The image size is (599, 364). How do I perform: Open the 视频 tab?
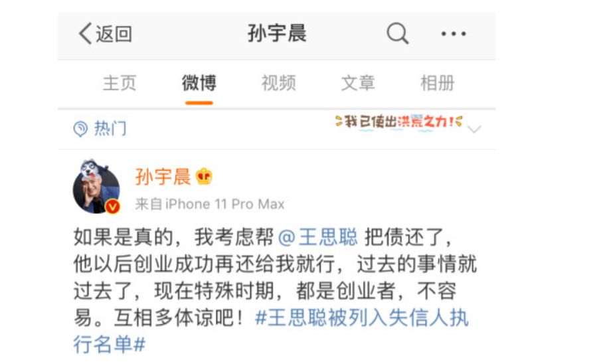pos(278,83)
